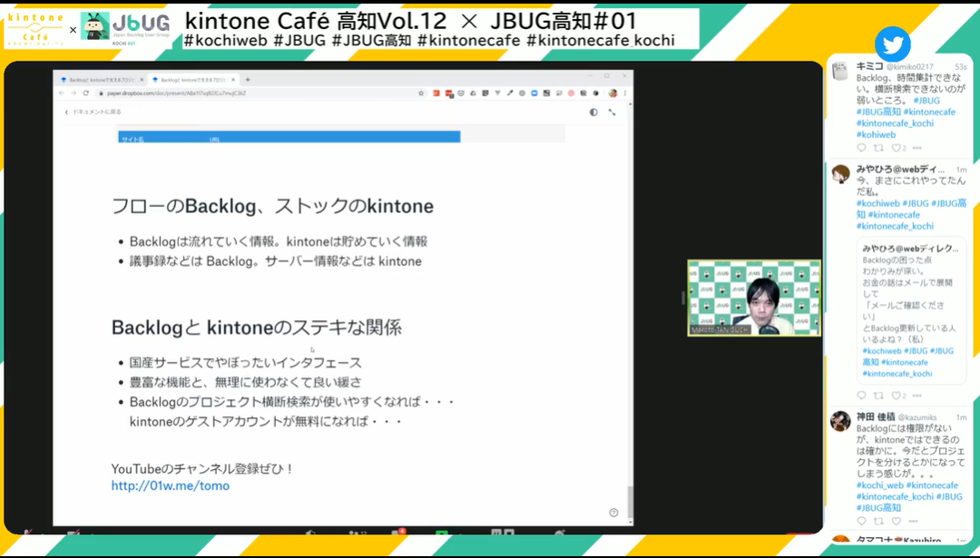Click the @kimiko0217 handle
The height and width of the screenshot is (558, 980).
(x=910, y=67)
